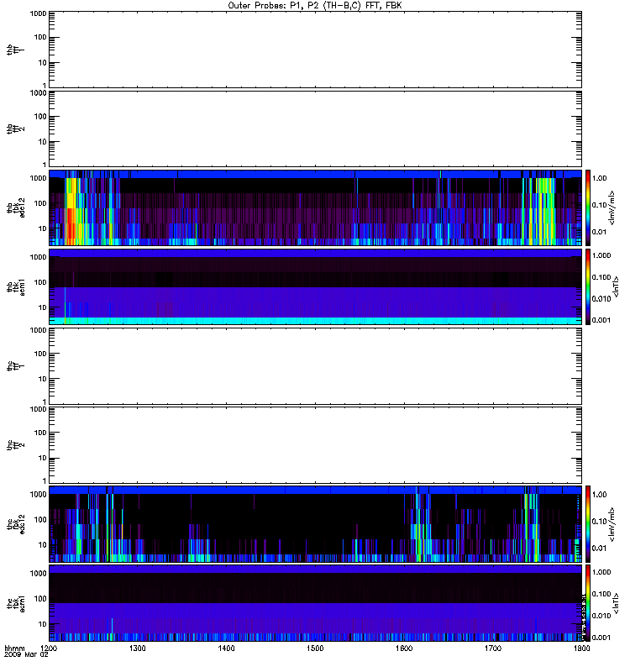Click the 'thc fbk scm1' panel label
This screenshot has height=672, width=630.
16,603
